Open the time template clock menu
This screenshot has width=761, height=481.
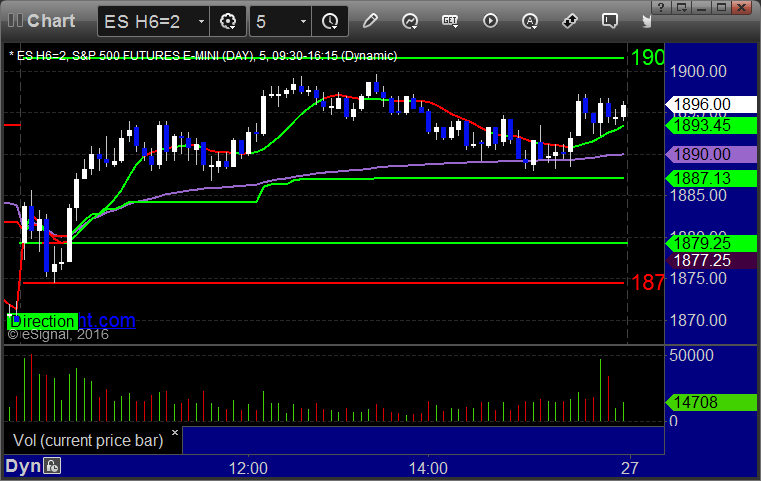click(330, 21)
